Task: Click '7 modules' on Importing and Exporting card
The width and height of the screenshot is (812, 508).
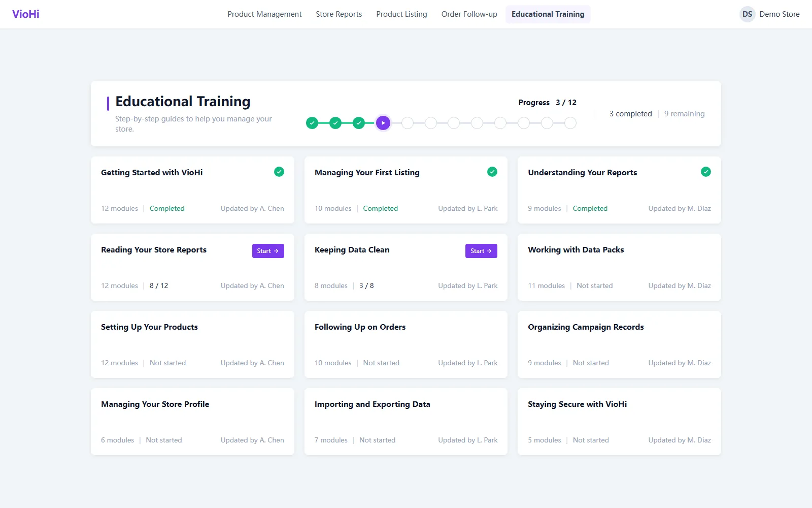Action: (331, 440)
